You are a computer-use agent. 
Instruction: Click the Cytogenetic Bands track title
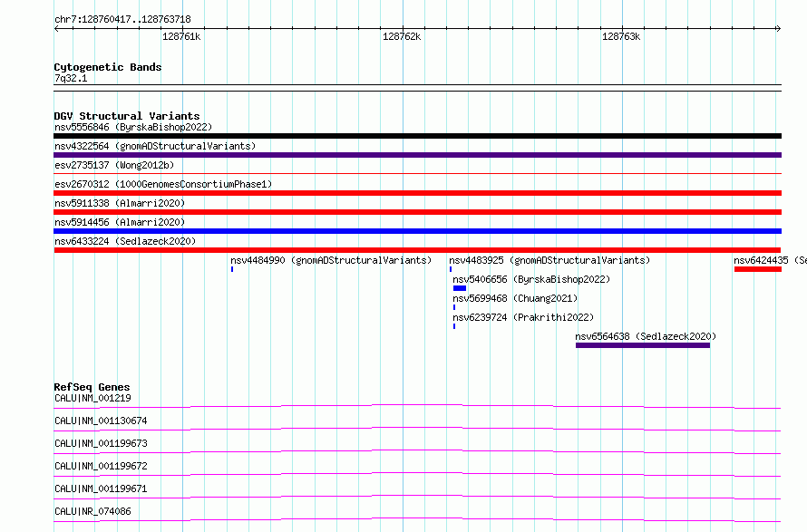coord(108,67)
